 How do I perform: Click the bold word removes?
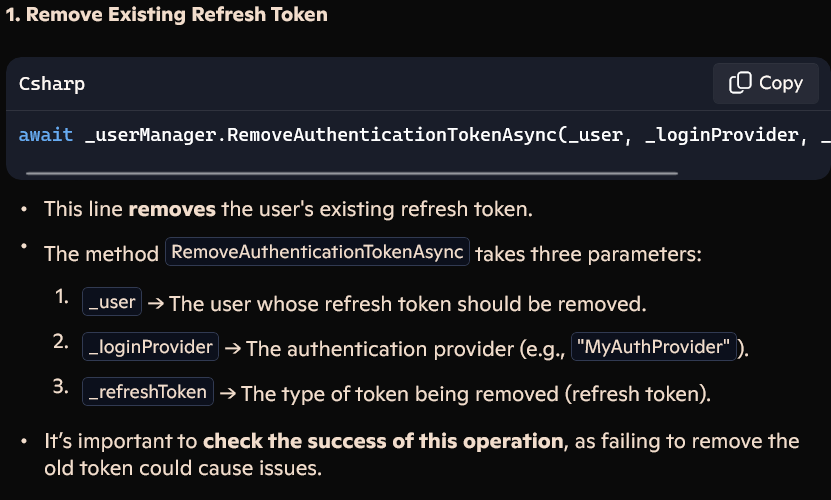click(x=172, y=209)
